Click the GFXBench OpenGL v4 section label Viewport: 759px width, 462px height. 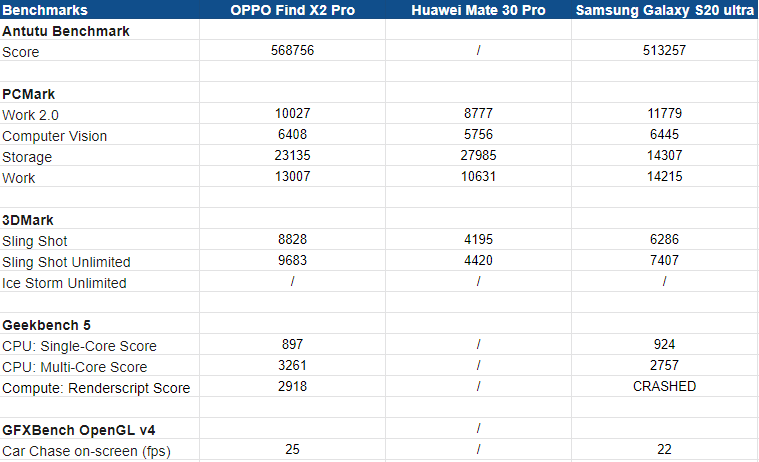(x=78, y=430)
